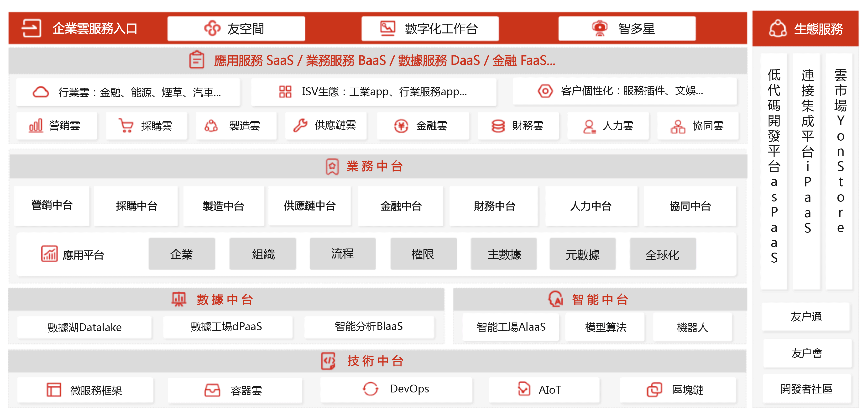This screenshot has height=418, width=868.
Task: Click the DevOps circular arrows icon
Action: [x=370, y=389]
